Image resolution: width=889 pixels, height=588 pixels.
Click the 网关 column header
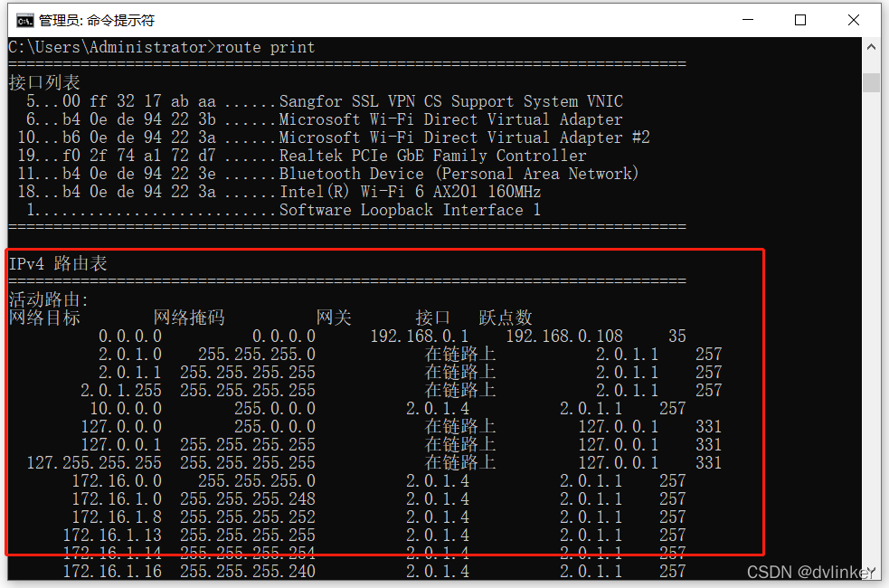[334, 318]
